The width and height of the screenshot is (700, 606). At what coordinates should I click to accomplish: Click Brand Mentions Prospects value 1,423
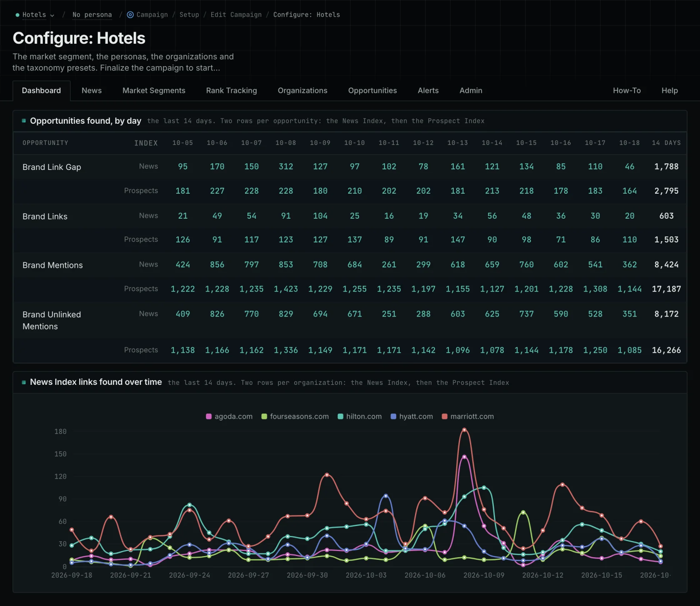(286, 289)
